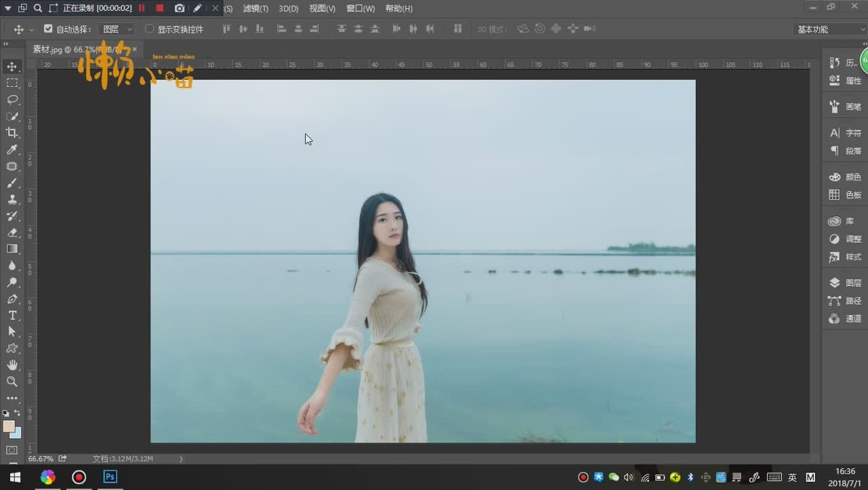
Task: Pause the screen recording
Action: tap(142, 8)
